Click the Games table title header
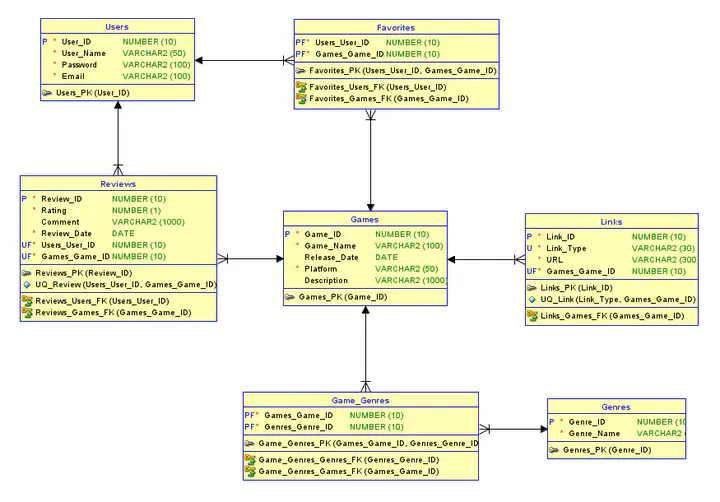This screenshot has height=502, width=720. (x=364, y=218)
